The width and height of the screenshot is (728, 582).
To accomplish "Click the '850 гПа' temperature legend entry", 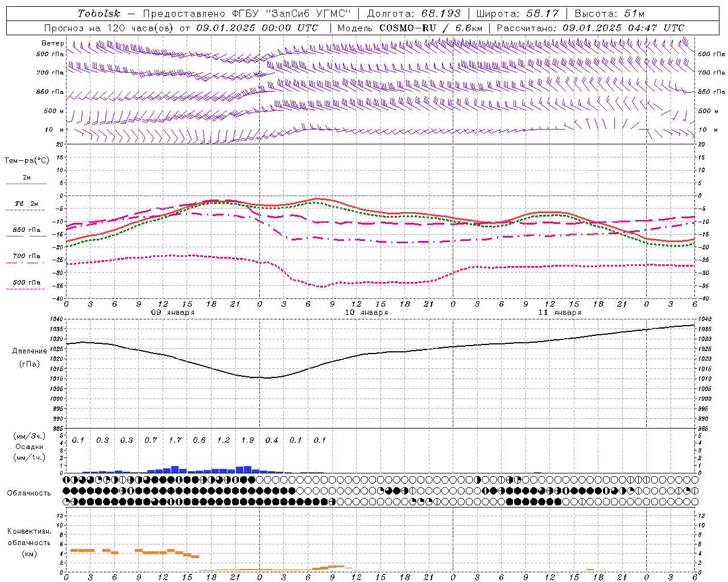I will click(x=27, y=230).
